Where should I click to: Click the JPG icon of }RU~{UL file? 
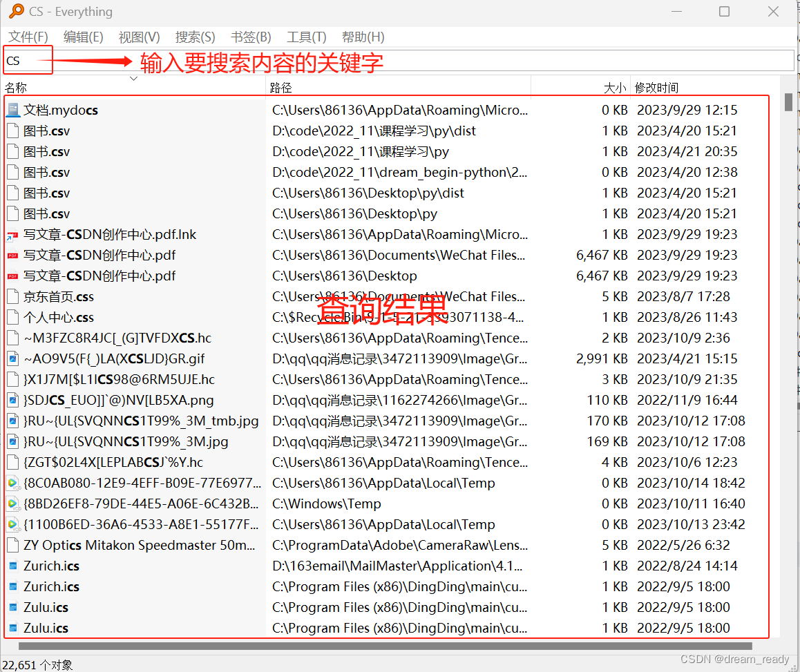(x=12, y=421)
